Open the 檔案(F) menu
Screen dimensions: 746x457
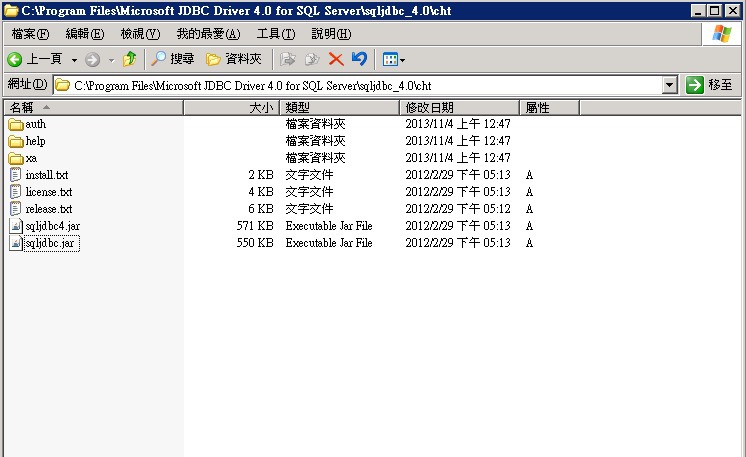coord(30,34)
